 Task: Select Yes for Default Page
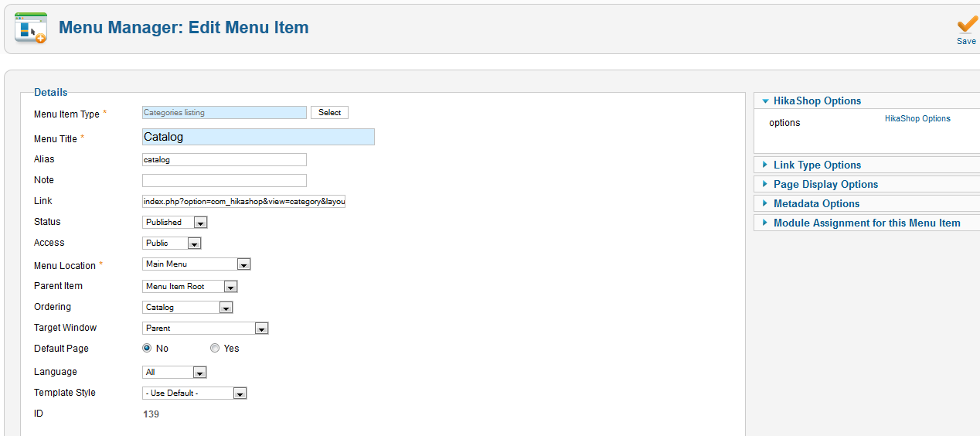pyautogui.click(x=215, y=348)
